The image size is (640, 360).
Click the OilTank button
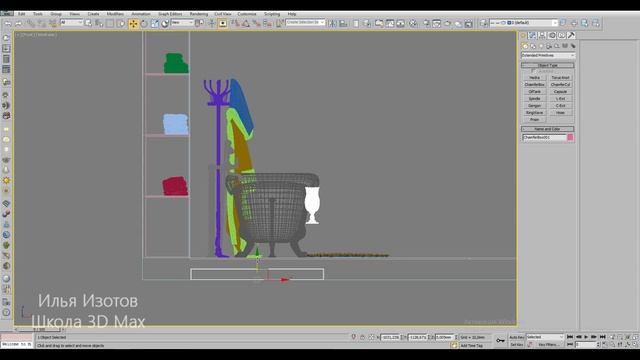(534, 91)
